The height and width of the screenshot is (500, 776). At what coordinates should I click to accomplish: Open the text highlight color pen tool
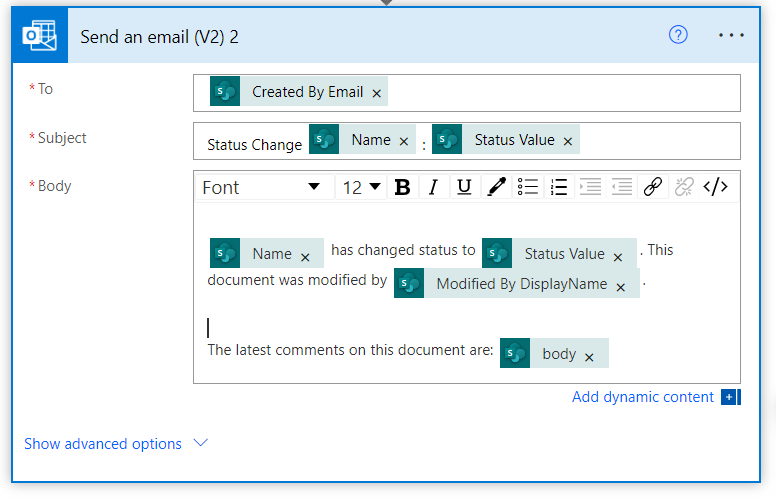(x=496, y=187)
